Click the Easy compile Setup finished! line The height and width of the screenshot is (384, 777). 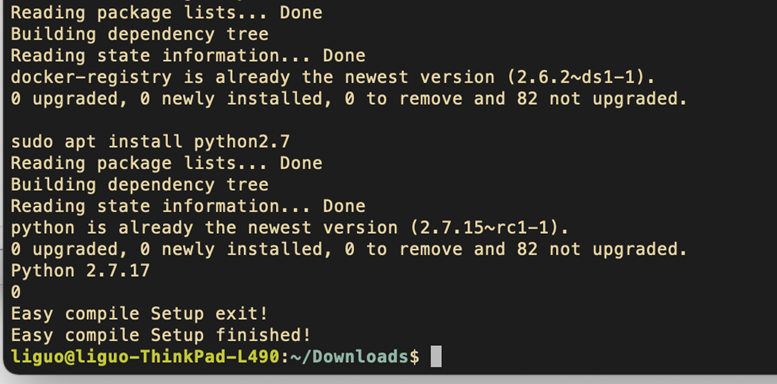(x=161, y=335)
